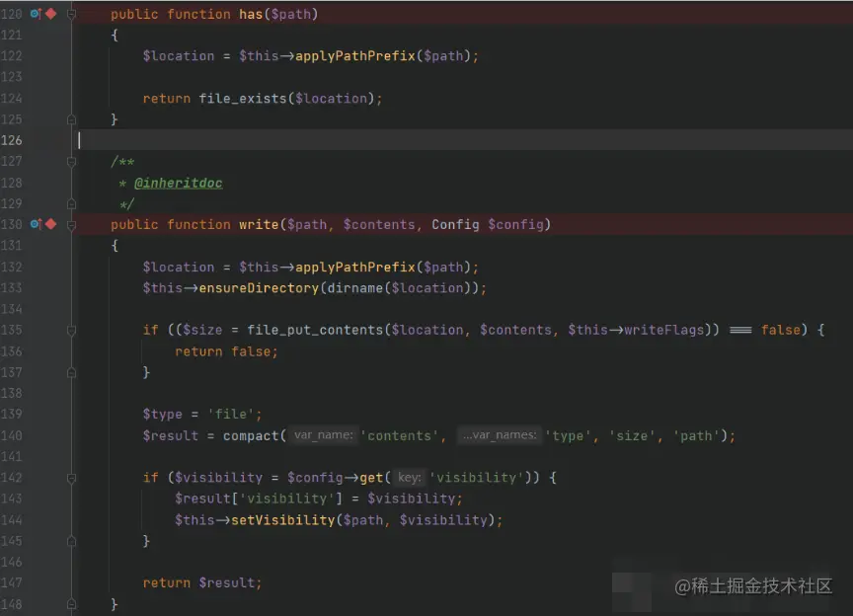The height and width of the screenshot is (616, 853).
Task: Click the breakpoint on line 120
Action: [51, 14]
